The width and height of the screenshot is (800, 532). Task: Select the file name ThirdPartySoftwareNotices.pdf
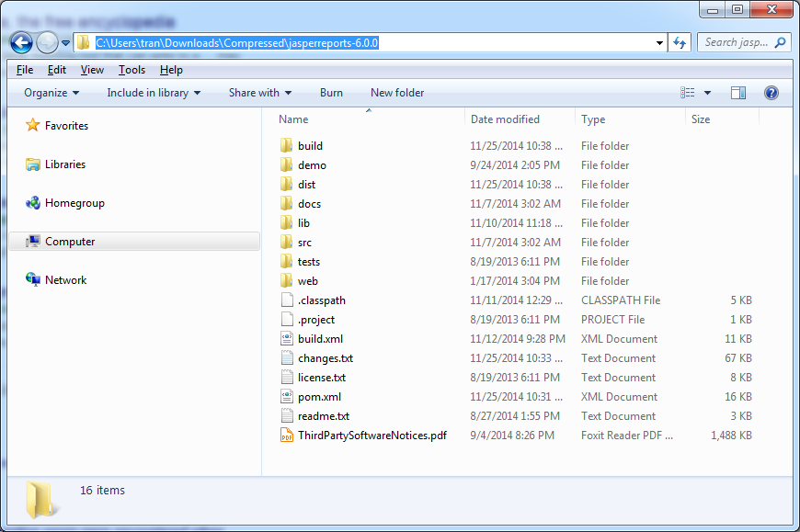click(x=372, y=436)
